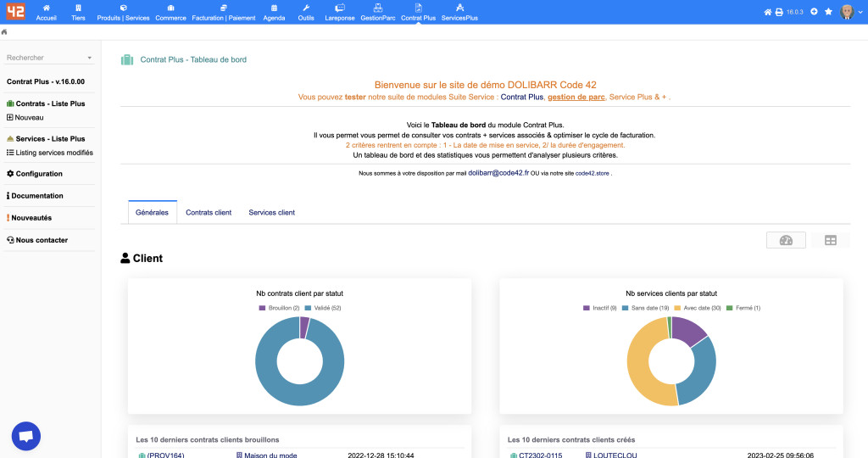This screenshot has width=868, height=458.
Task: Open the Rechercher dropdown arrow
Action: [89, 59]
